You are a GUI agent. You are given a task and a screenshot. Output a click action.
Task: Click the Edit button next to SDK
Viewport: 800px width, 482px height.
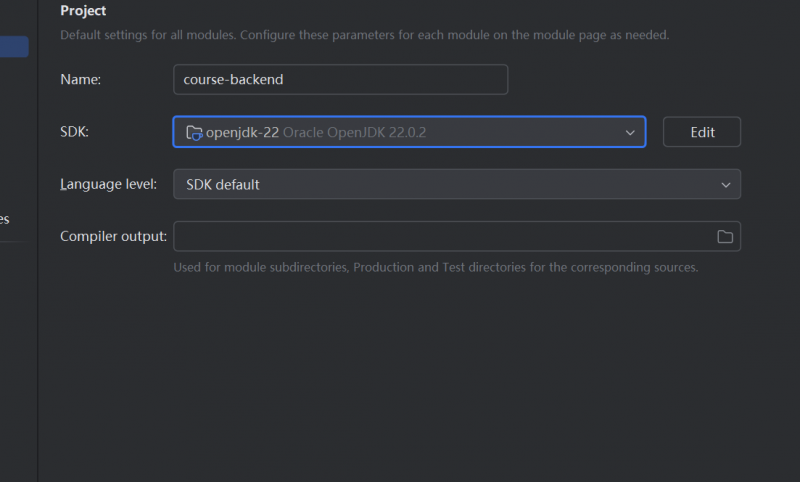pyautogui.click(x=702, y=132)
